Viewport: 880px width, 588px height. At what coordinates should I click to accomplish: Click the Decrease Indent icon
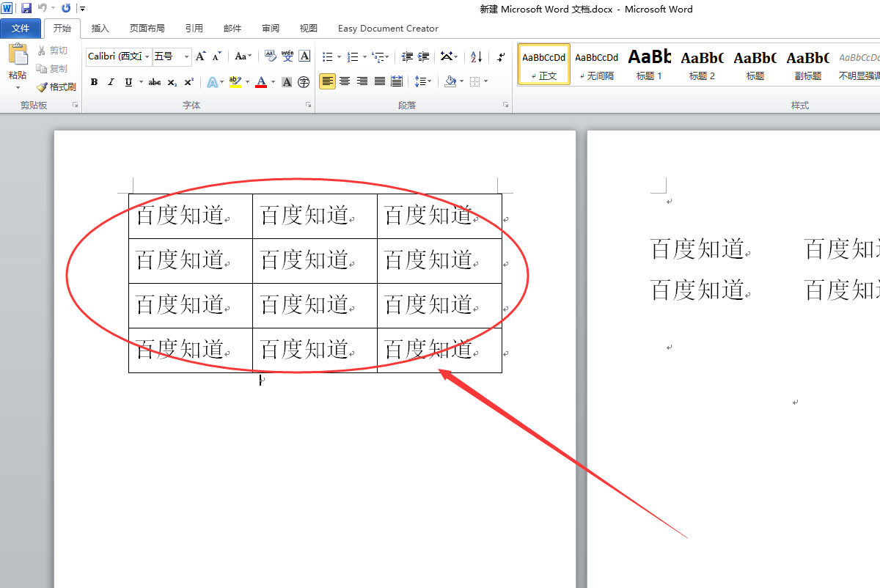(x=407, y=56)
